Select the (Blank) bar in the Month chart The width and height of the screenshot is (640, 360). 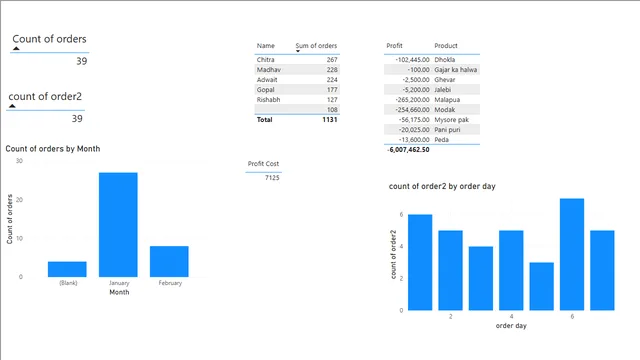pyautogui.click(x=67, y=269)
